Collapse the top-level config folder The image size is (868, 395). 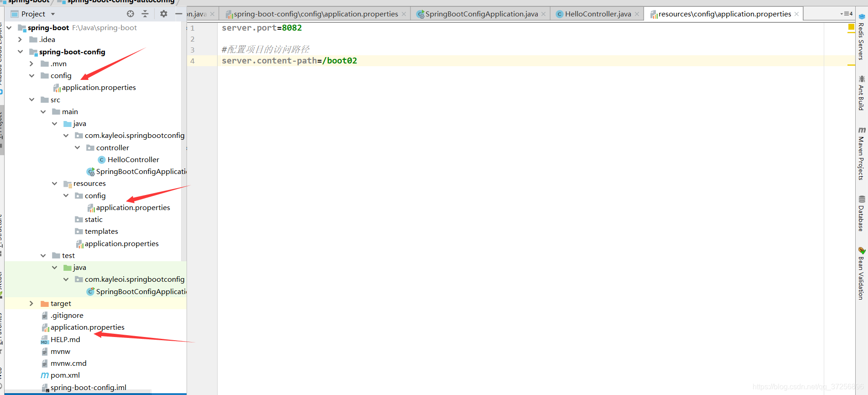[x=31, y=76]
